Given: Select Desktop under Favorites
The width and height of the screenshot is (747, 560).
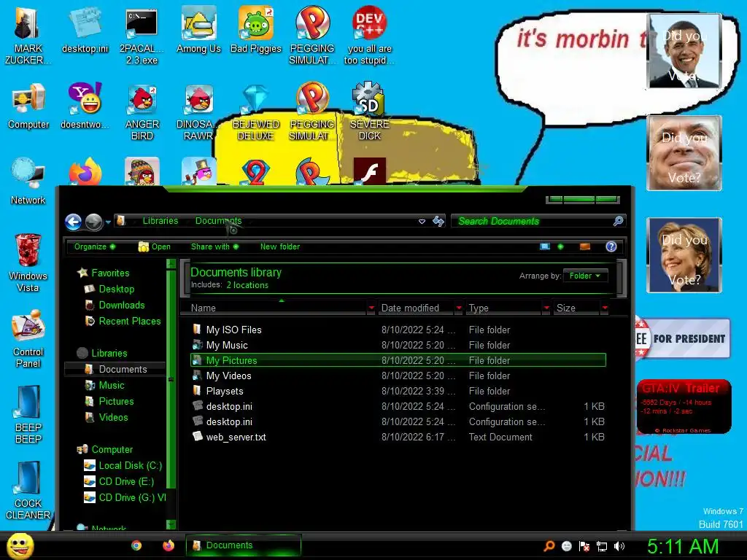Looking at the screenshot, I should pyautogui.click(x=109, y=289).
